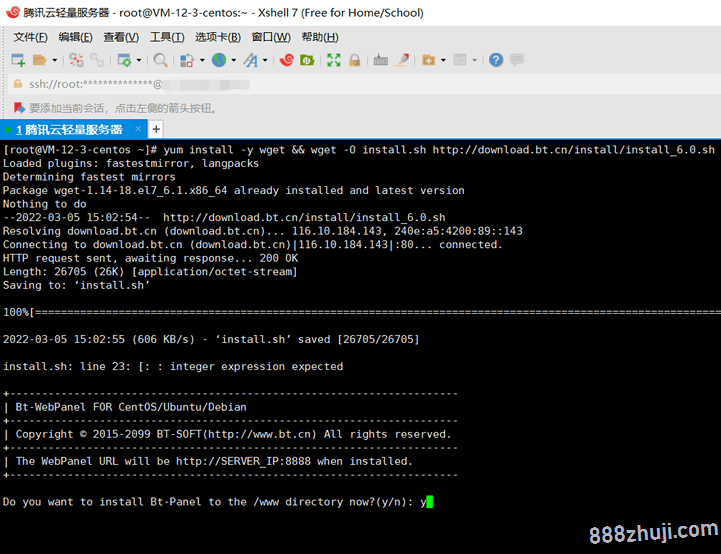The height and width of the screenshot is (554, 721).
Task: Click the keyboard mapping icon
Action: pyautogui.click(x=381, y=60)
